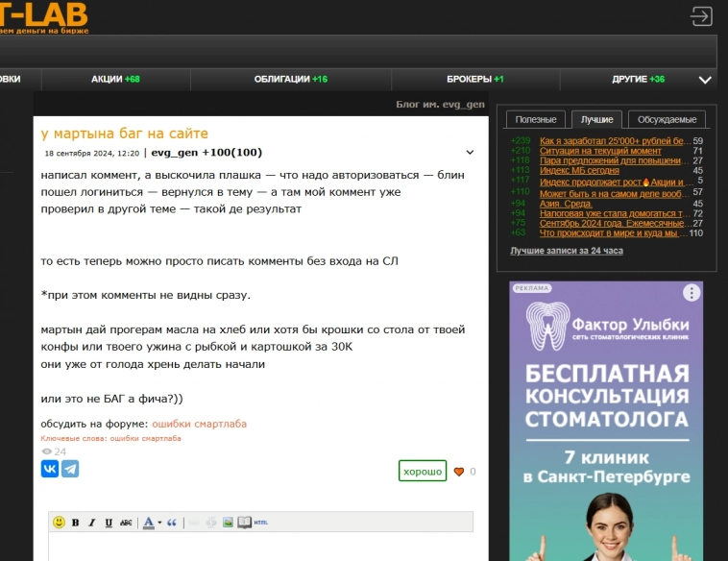Click the login arrow icon in the header

[x=701, y=16]
